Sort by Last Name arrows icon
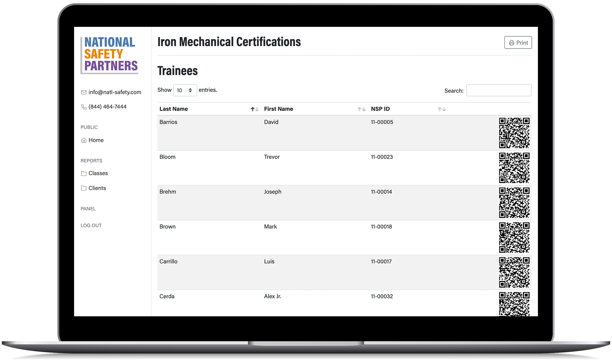Image resolution: width=612 pixels, height=364 pixels. tap(255, 109)
